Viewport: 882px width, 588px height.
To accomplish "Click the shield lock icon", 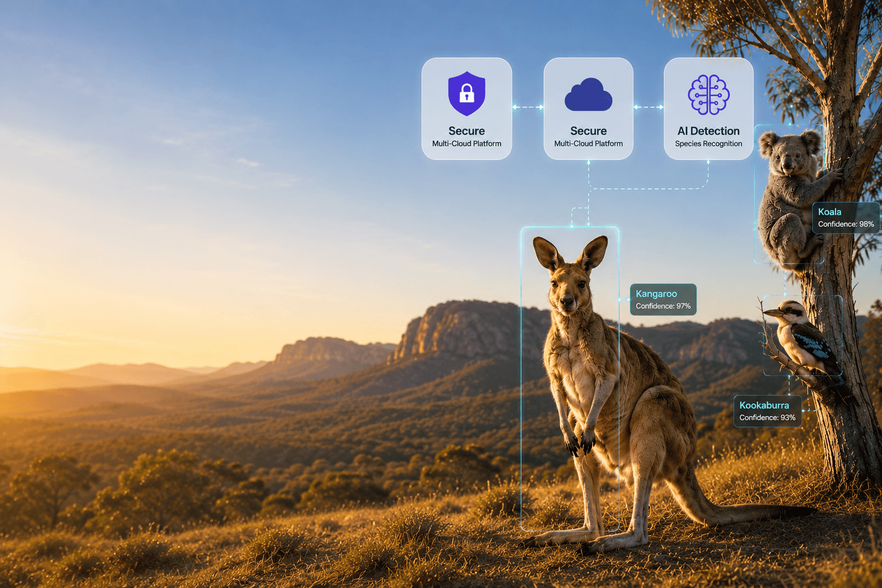I will (467, 94).
